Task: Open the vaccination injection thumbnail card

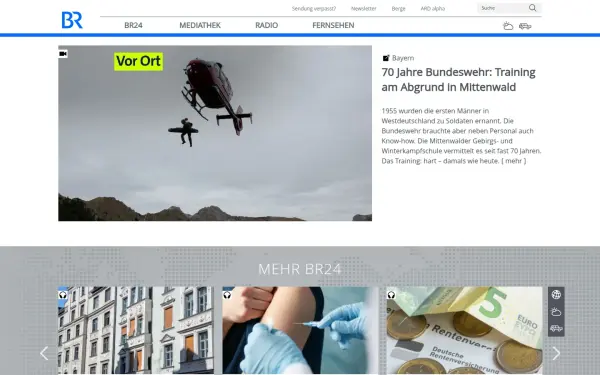Action: pos(300,330)
